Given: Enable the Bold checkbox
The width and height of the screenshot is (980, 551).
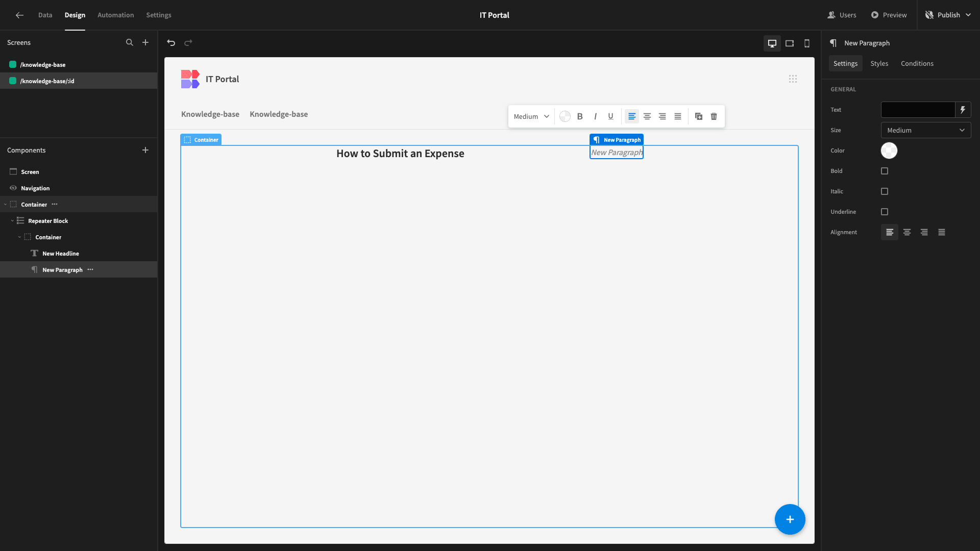Looking at the screenshot, I should click(x=885, y=171).
